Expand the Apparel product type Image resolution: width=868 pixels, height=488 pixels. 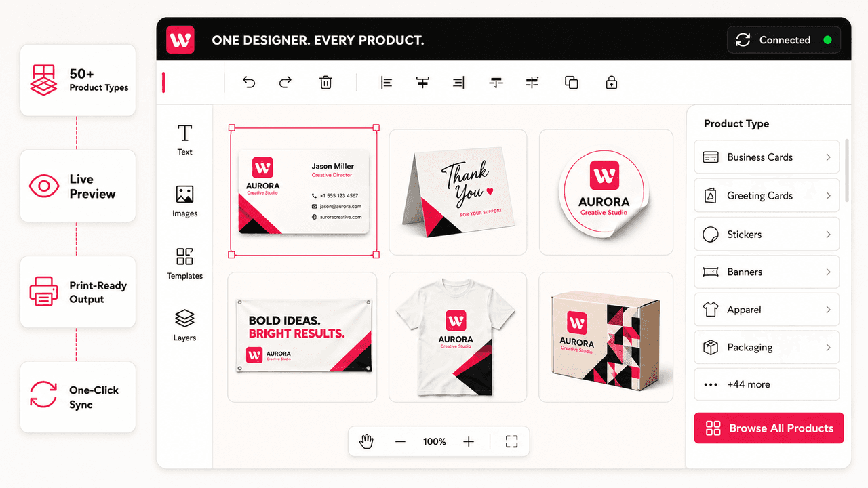pyautogui.click(x=767, y=310)
